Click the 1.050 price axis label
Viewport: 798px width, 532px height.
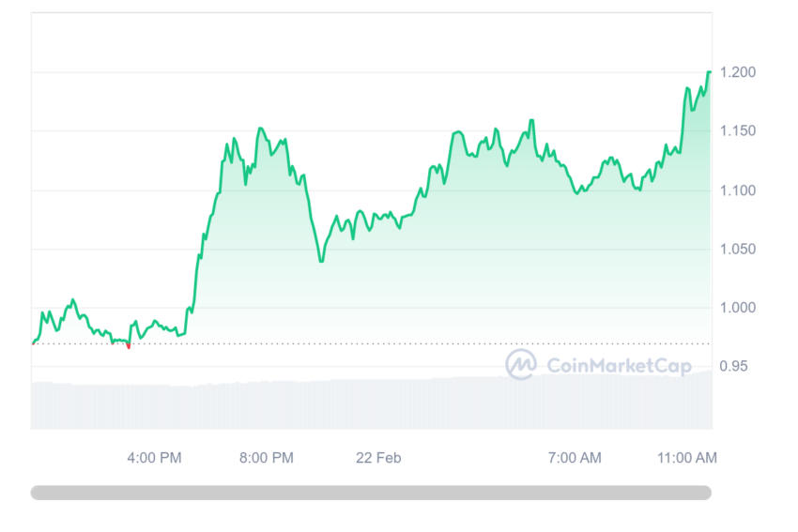(738, 250)
